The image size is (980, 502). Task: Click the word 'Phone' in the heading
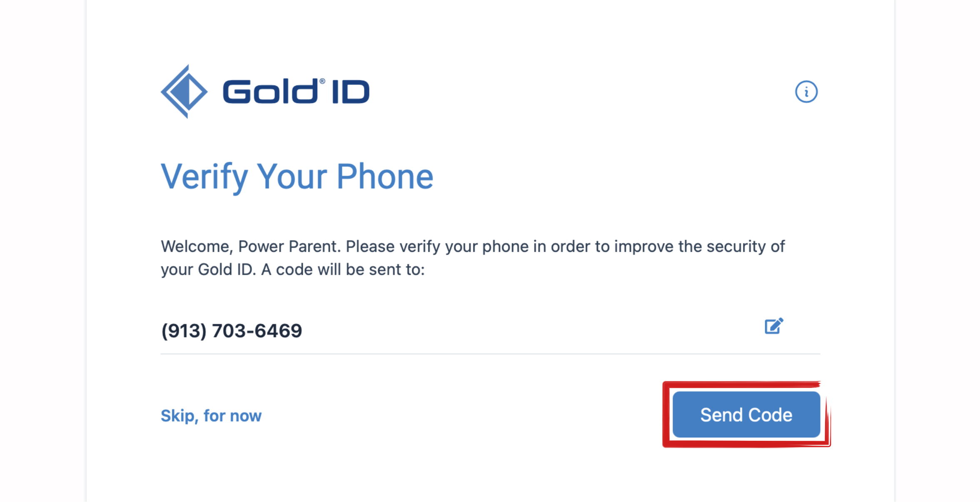[385, 177]
